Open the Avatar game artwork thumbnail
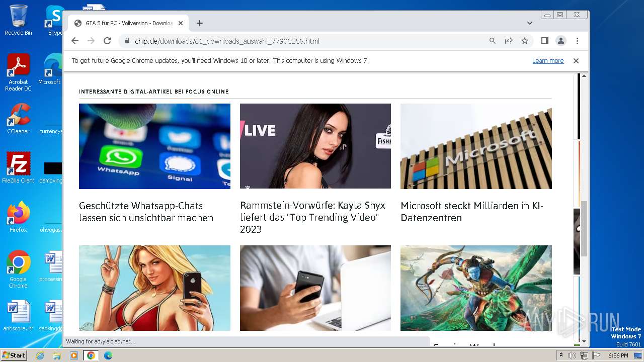Viewport: 644px width, 362px height. coord(476,288)
